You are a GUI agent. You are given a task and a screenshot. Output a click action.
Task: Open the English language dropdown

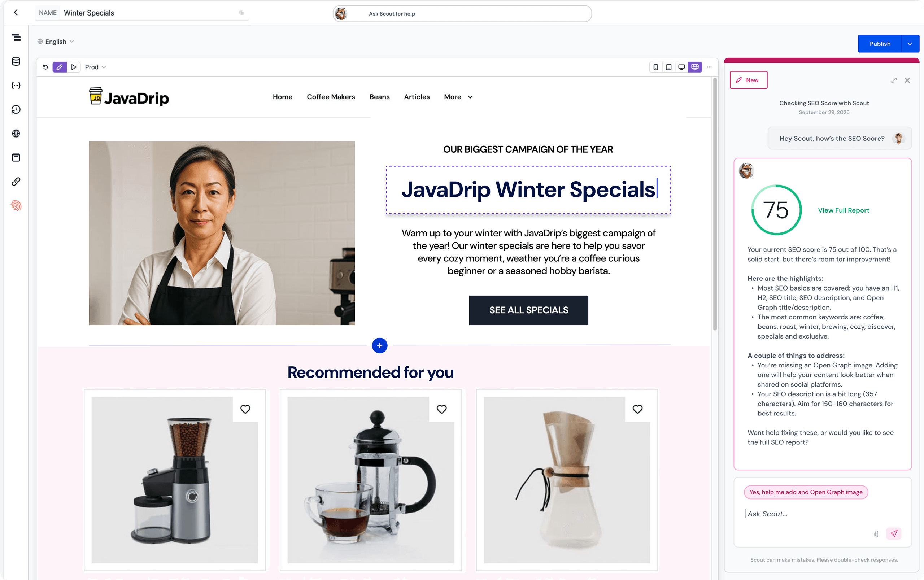point(56,42)
